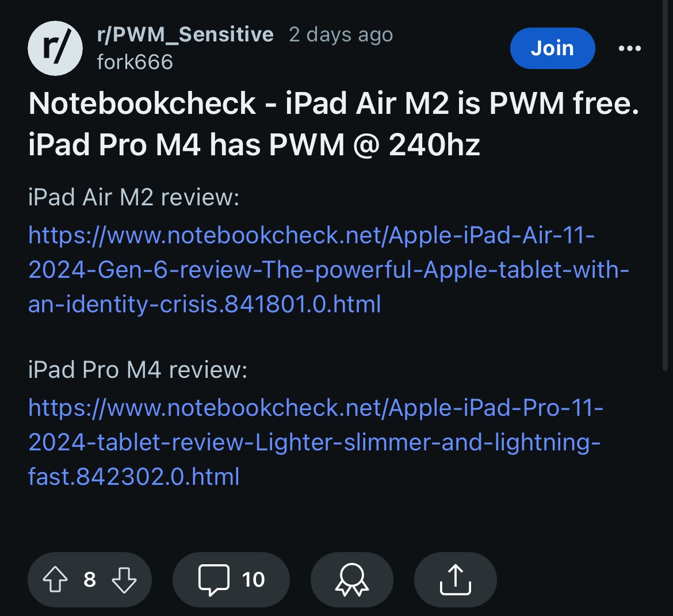Give an award using the ribbon icon
Image resolution: width=673 pixels, height=616 pixels.
(x=351, y=579)
